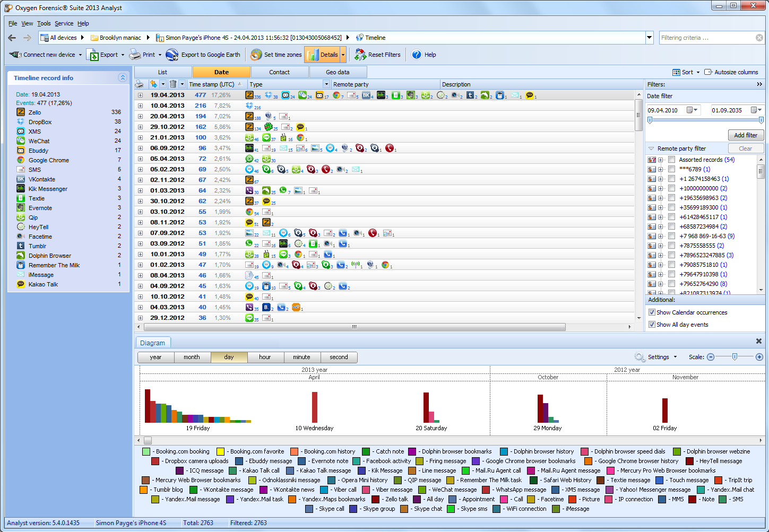
Task: Zoom in diagram with plus scale button
Action: (759, 357)
